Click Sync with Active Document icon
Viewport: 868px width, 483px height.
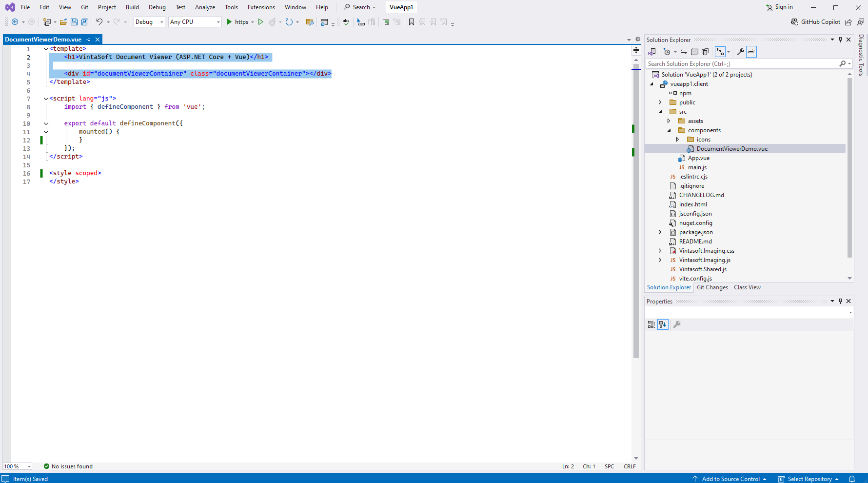tap(684, 52)
